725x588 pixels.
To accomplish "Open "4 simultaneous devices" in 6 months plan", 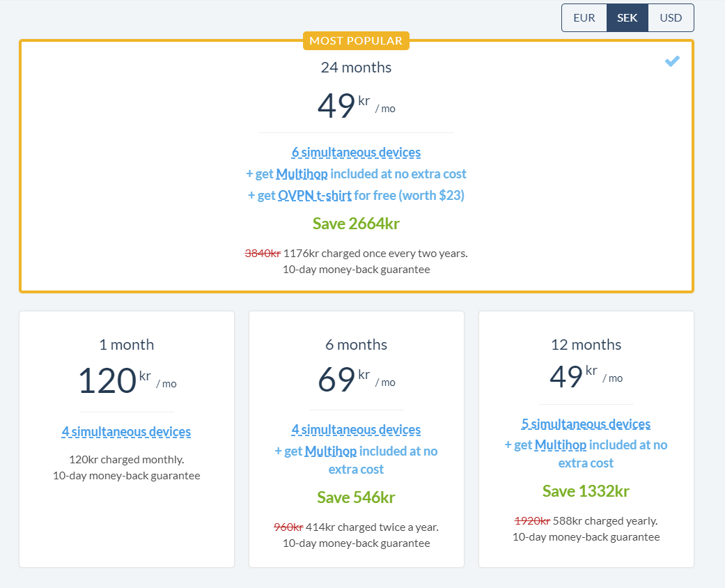I will 356,431.
